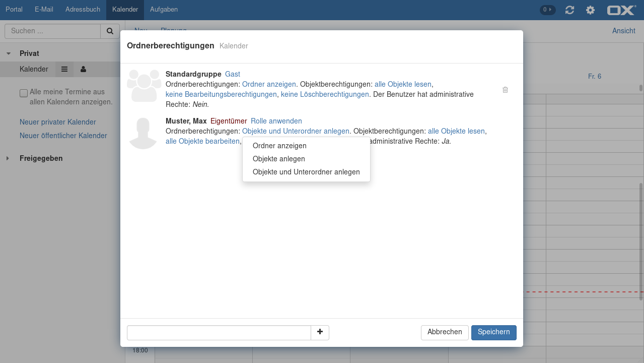This screenshot has height=363, width=644.
Task: Click the notification counter badge
Action: point(547,10)
